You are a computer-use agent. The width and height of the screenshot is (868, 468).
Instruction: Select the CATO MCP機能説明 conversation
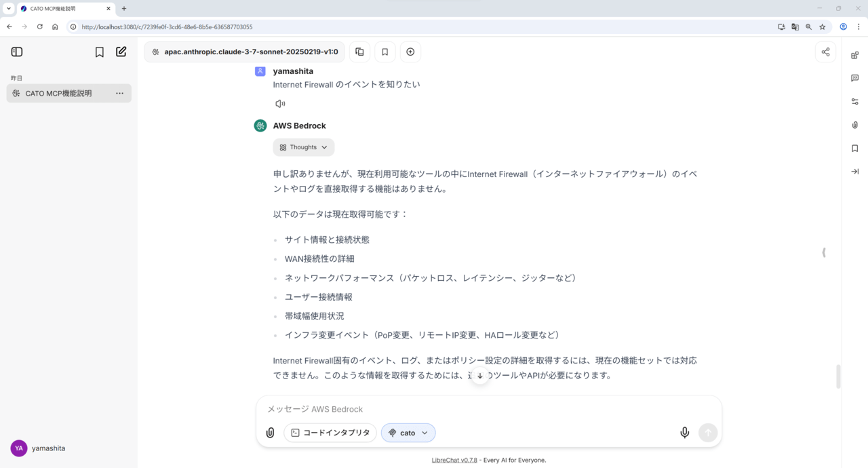pyautogui.click(x=68, y=94)
